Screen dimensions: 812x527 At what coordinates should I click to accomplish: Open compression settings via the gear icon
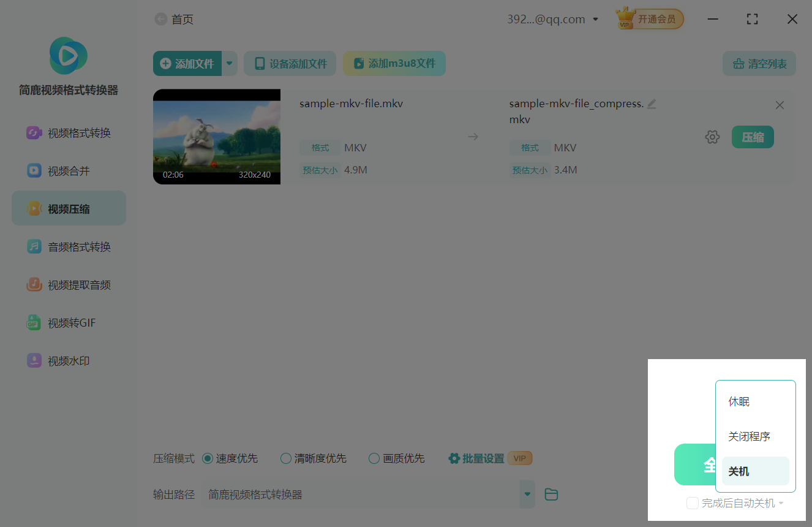click(712, 137)
